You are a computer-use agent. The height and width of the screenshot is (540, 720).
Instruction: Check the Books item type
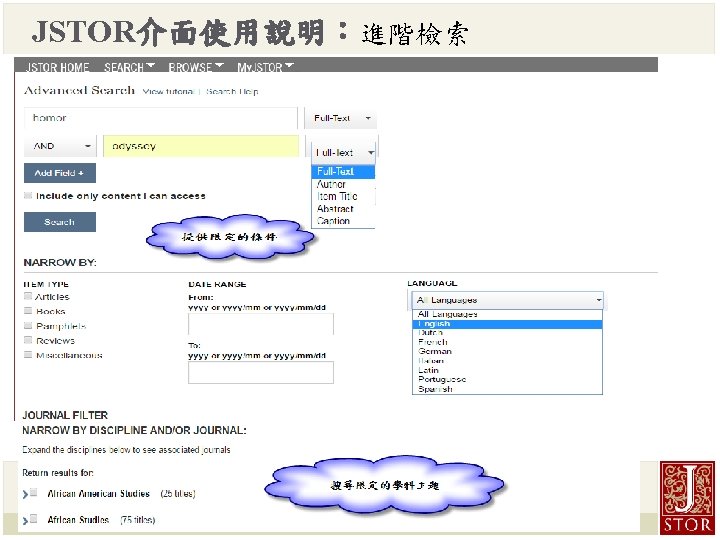[x=28, y=311]
